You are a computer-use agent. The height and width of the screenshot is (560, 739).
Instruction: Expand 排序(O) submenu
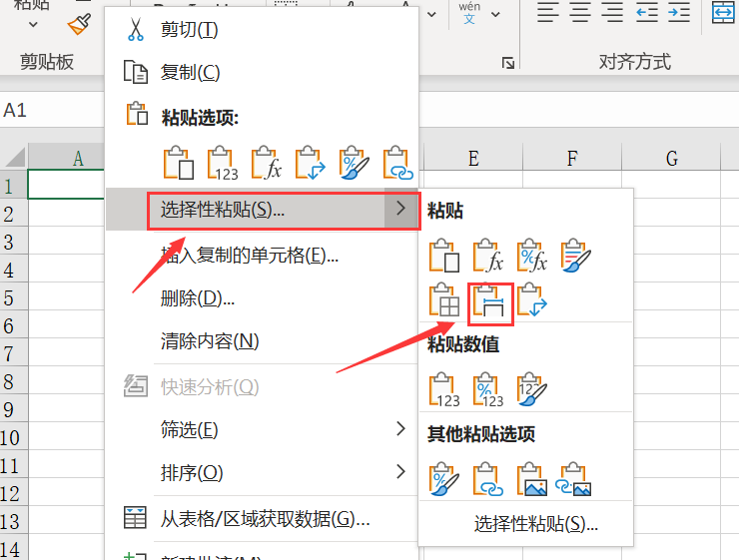[262, 472]
